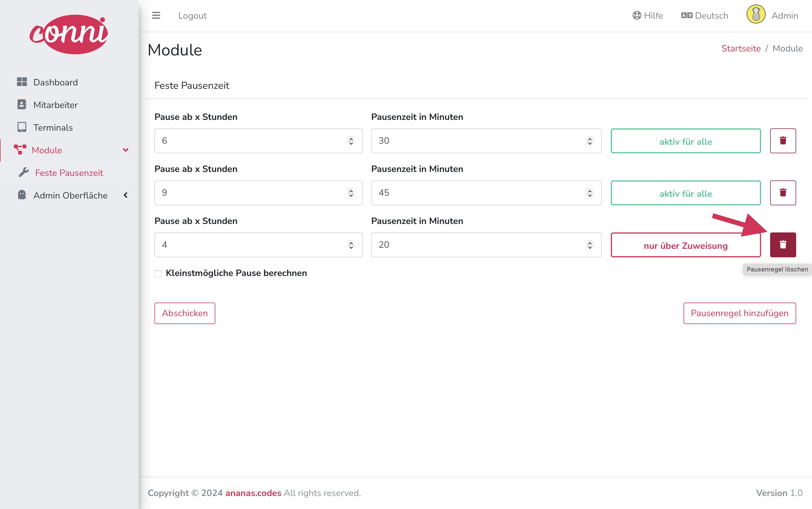812x509 pixels.
Task: Delete the break rule for 9 hours
Action: [x=783, y=193]
